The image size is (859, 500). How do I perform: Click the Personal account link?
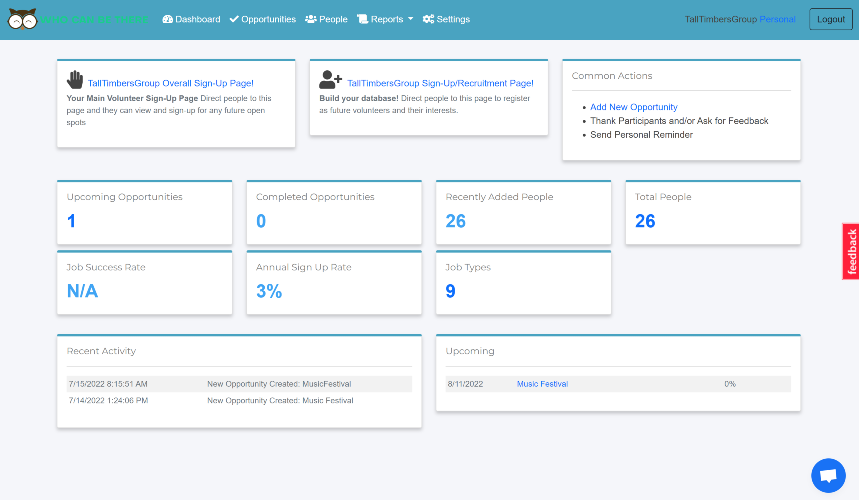click(x=777, y=19)
